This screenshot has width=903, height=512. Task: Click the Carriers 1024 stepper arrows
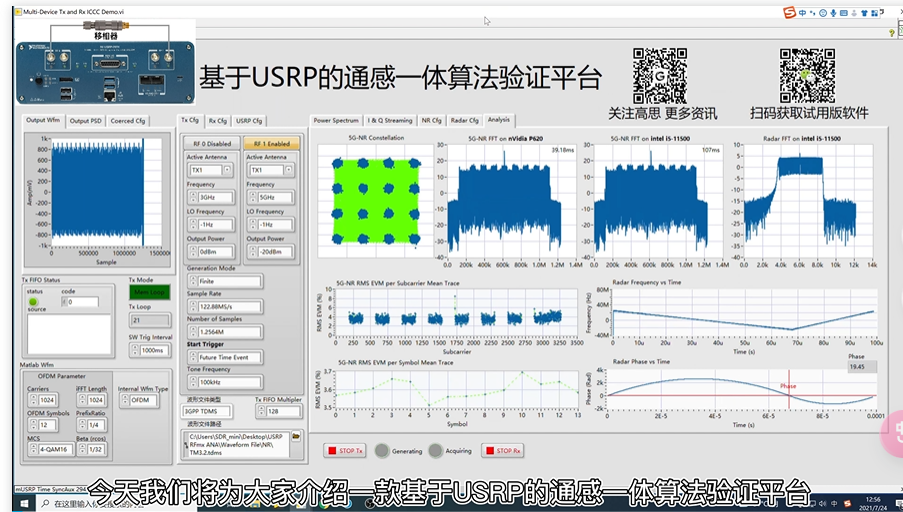[x=33, y=400]
